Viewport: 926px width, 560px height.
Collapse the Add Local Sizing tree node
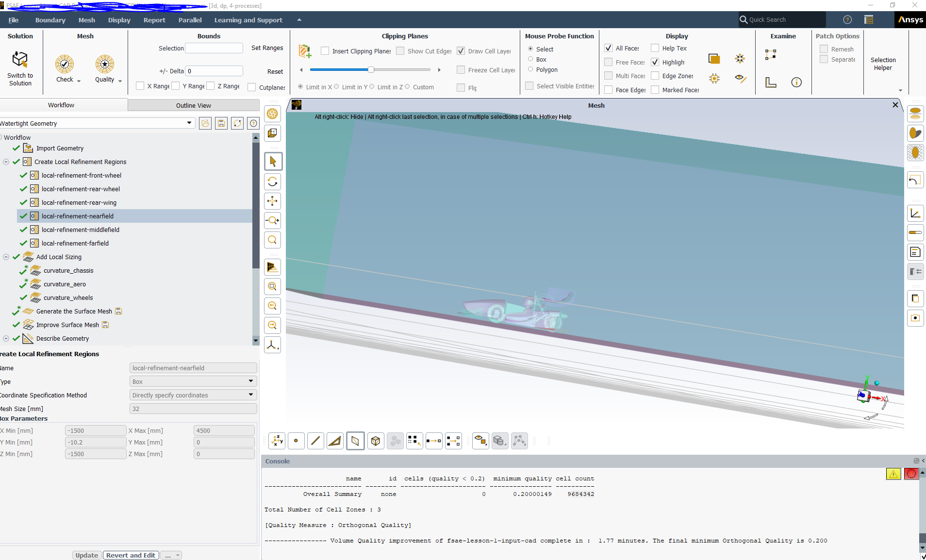tap(6, 257)
